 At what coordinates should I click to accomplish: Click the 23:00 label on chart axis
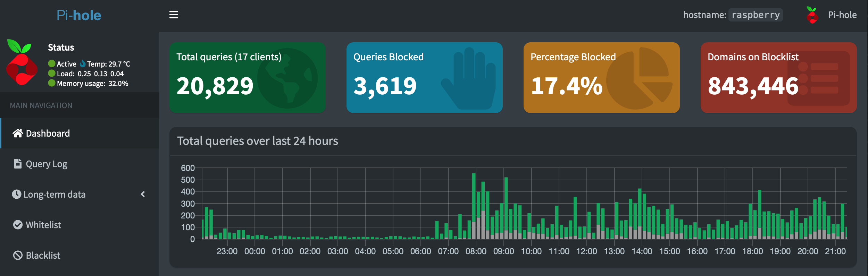coord(227,251)
